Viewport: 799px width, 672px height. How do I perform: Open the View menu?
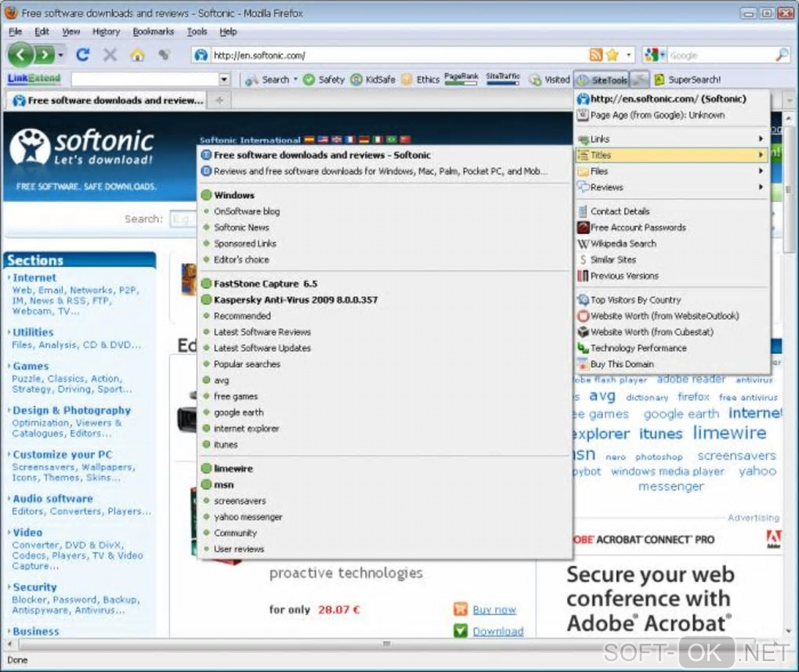[70, 31]
